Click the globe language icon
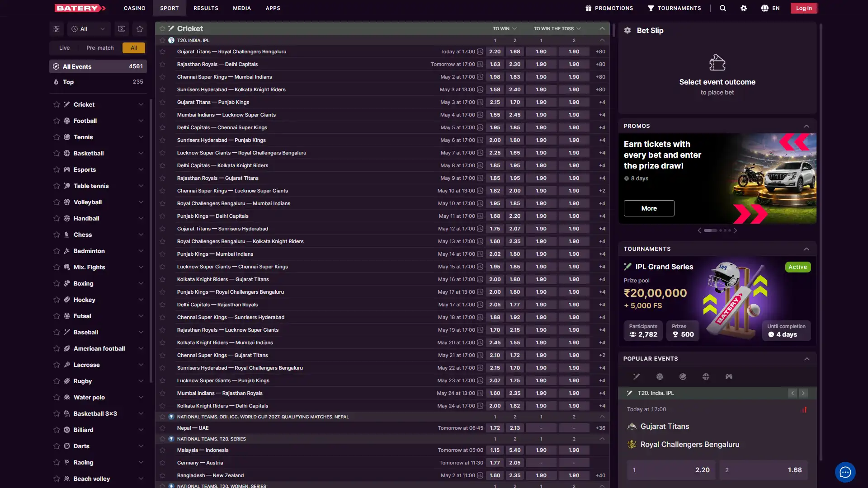 [x=764, y=8]
